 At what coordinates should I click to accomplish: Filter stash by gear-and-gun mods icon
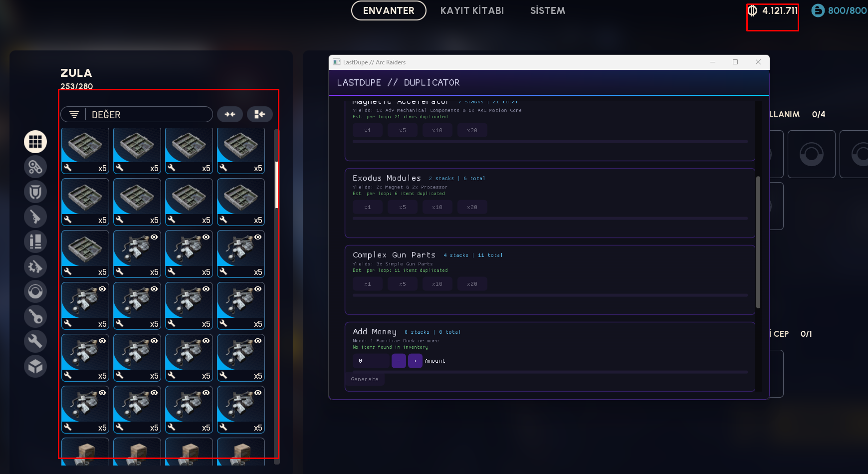[x=35, y=267]
